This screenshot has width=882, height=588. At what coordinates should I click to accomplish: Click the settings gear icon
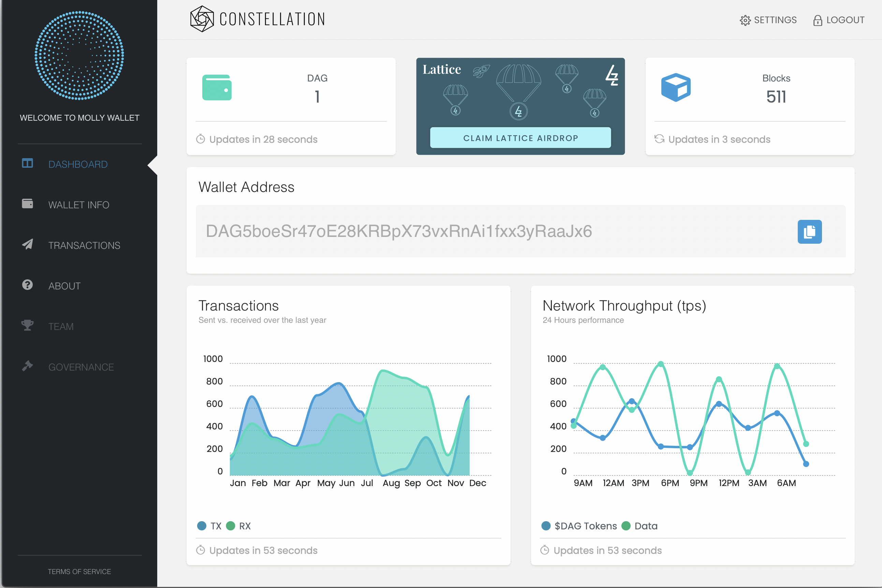[745, 20]
